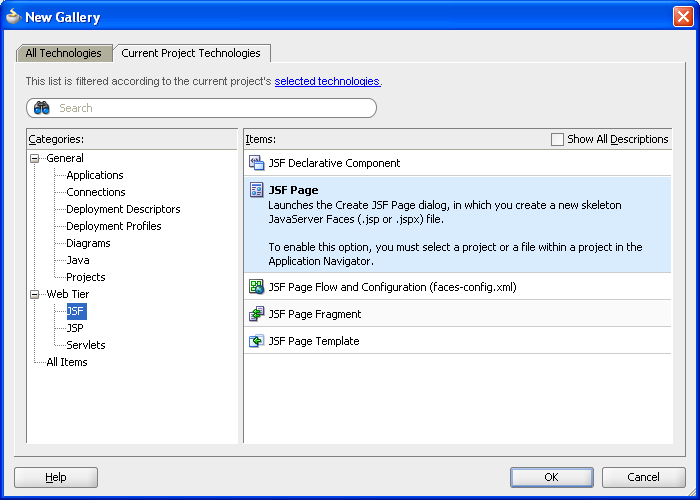Screen dimensions: 700x500
Task: Select the Java category
Action: tap(78, 260)
